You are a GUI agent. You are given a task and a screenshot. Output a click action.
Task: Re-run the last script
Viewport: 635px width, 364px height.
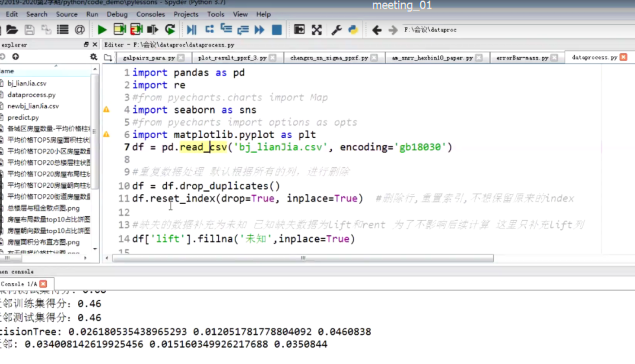pos(170,30)
